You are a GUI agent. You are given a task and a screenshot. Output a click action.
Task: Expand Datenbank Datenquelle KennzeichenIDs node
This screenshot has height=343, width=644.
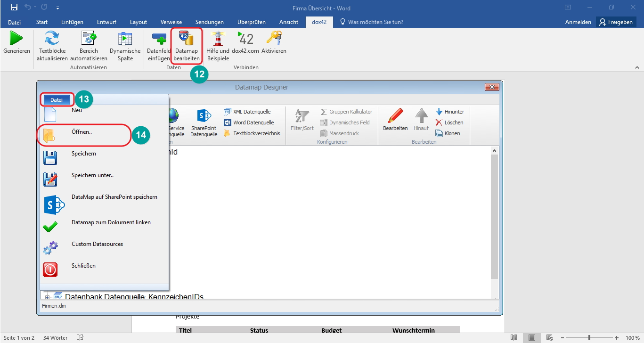coord(47,297)
